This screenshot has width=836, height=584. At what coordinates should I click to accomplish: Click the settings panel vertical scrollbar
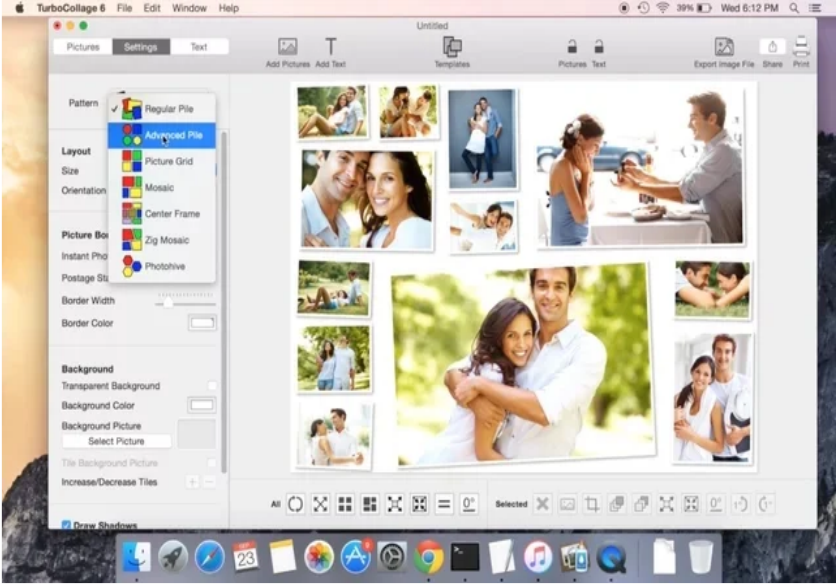pyautogui.click(x=223, y=301)
